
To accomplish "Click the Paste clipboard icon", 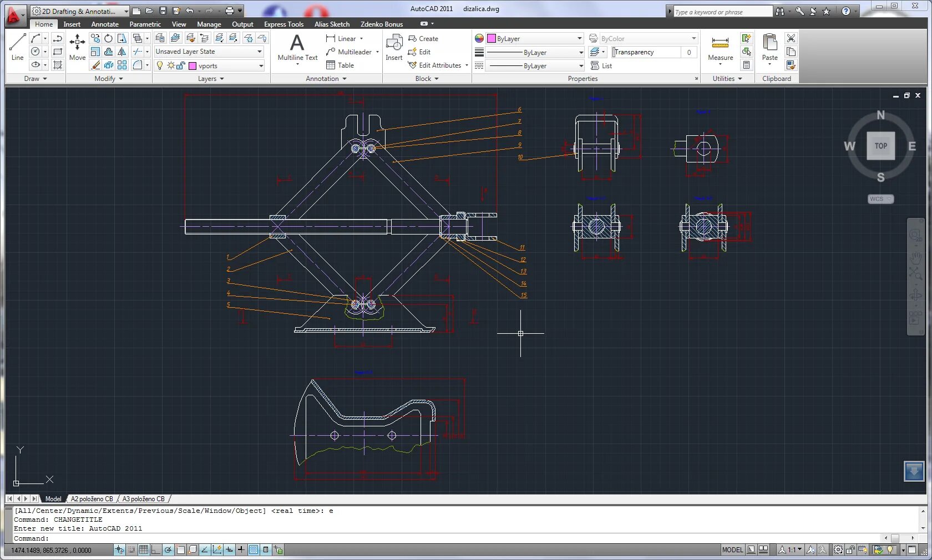I will point(769,49).
